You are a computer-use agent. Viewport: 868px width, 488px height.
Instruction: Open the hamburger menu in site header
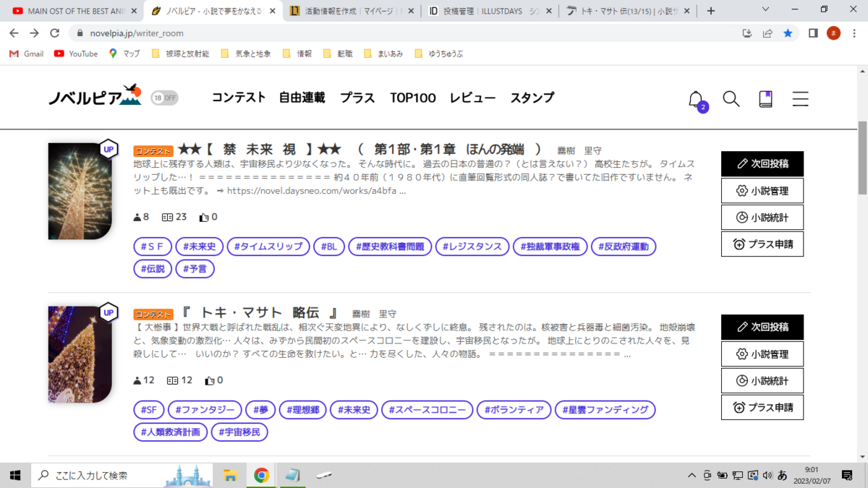click(x=800, y=99)
